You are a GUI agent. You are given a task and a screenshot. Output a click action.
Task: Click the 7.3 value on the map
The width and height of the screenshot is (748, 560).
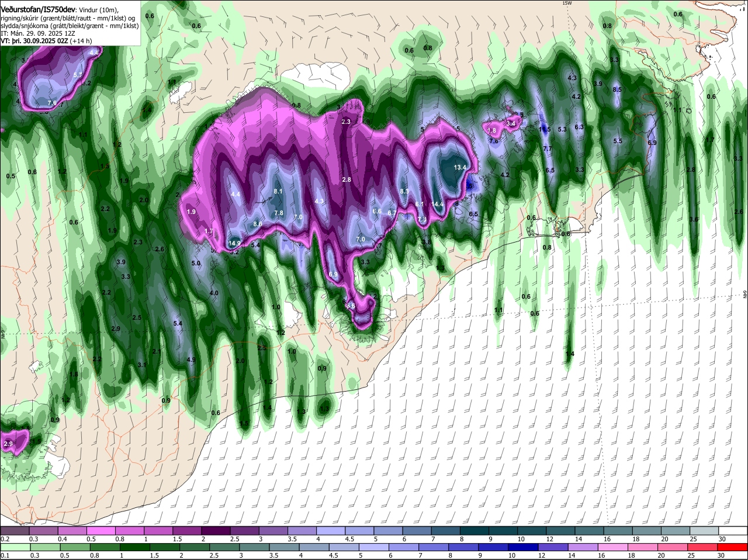tap(423, 219)
